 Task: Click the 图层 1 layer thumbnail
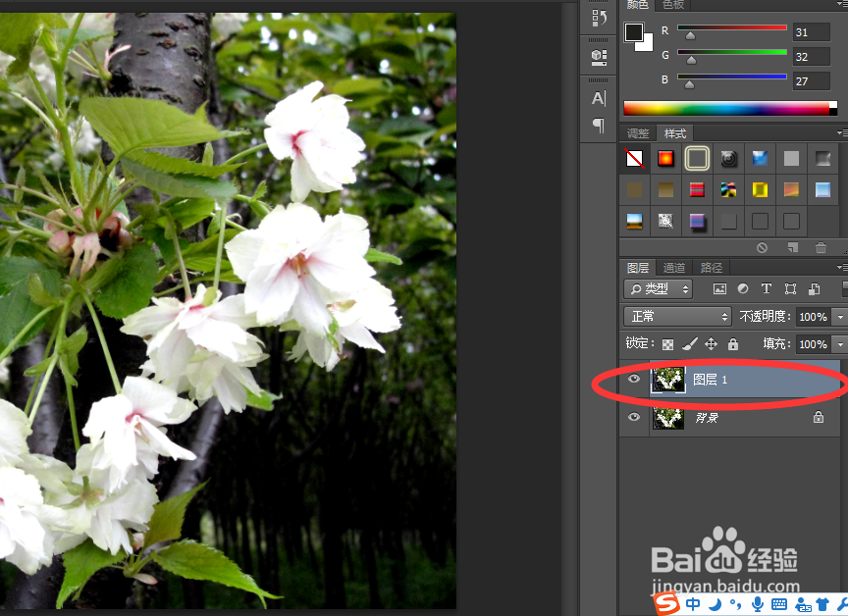coord(668,380)
